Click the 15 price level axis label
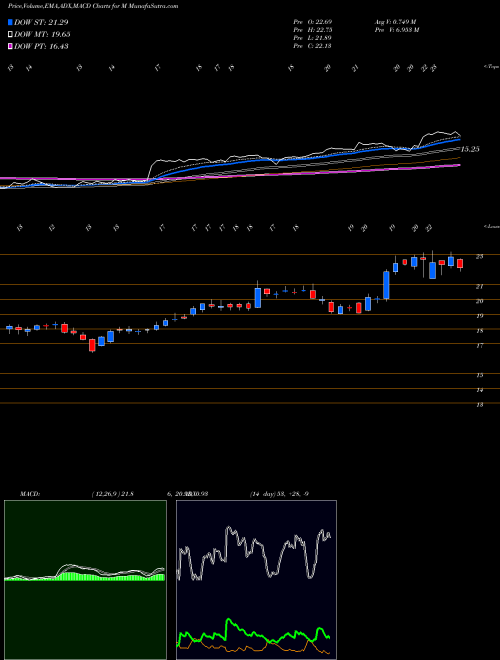Screen dimensions: 500x660 click(x=480, y=375)
